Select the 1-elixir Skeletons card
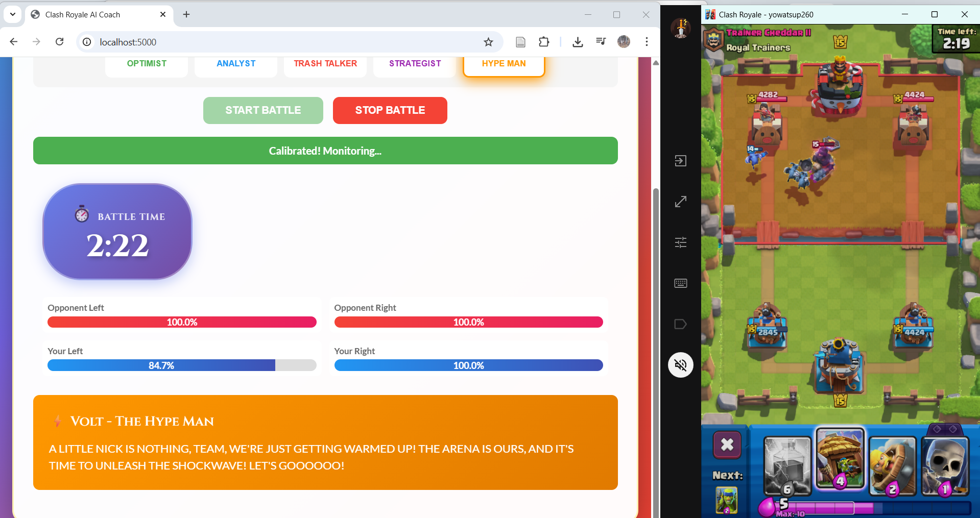 (945, 465)
